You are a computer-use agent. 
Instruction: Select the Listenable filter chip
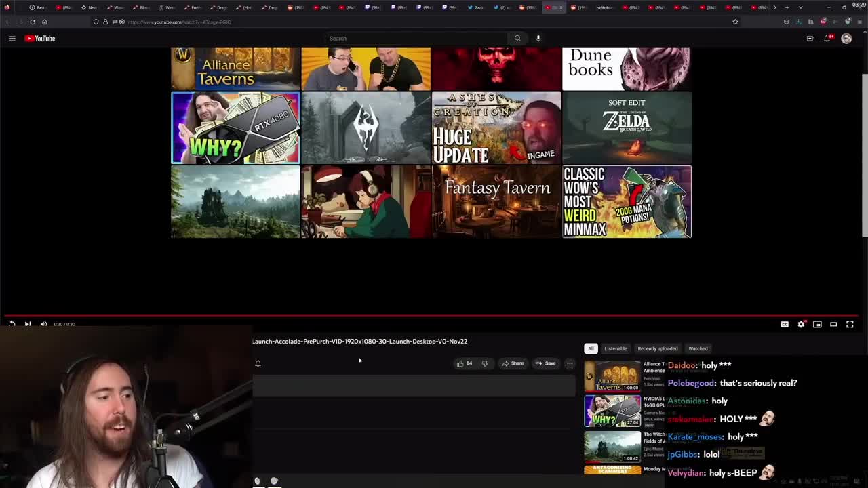616,348
